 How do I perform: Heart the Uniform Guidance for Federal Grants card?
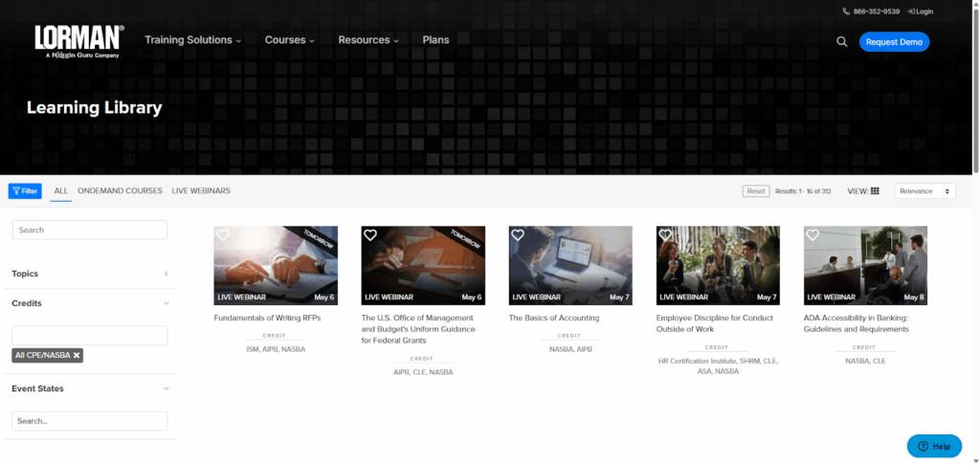click(x=370, y=235)
